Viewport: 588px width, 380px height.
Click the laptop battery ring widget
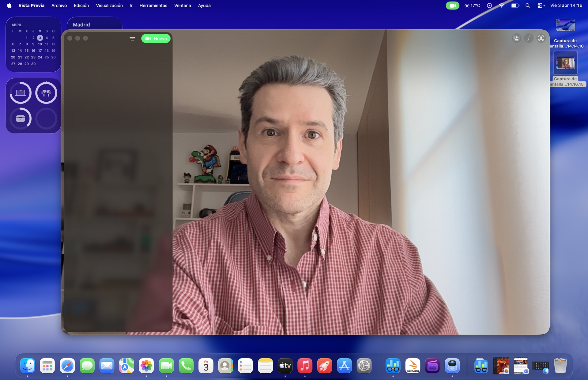point(21,93)
